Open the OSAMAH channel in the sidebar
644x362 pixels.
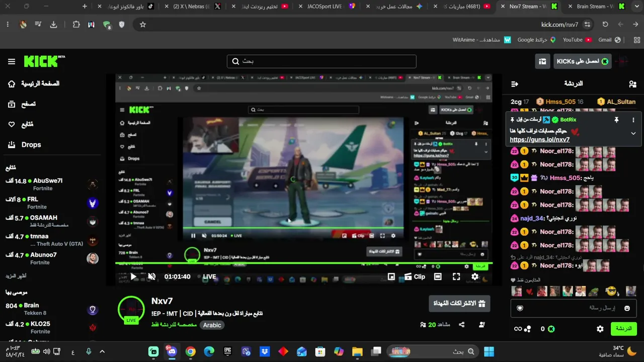pos(52,221)
